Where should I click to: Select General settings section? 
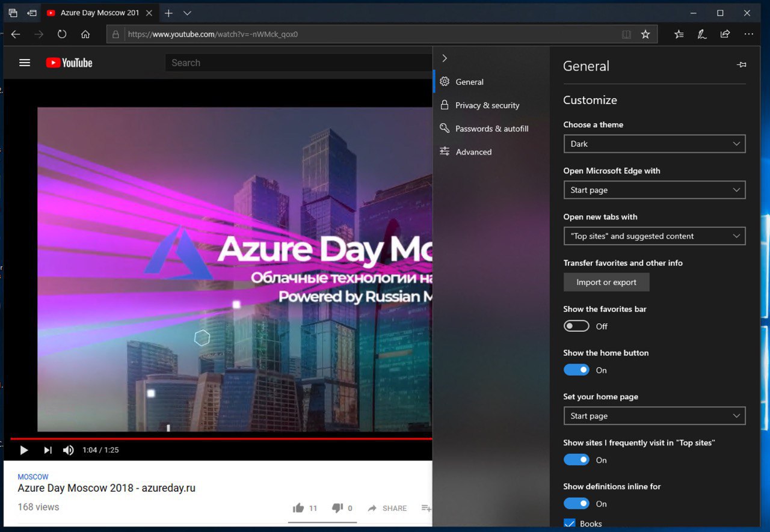[x=491, y=82]
